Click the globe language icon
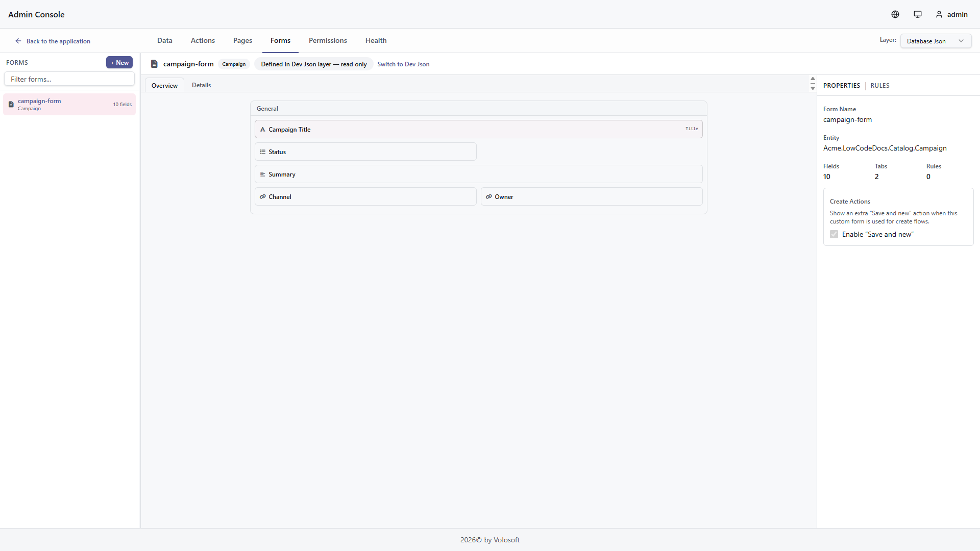This screenshot has width=980, height=551. click(895, 14)
